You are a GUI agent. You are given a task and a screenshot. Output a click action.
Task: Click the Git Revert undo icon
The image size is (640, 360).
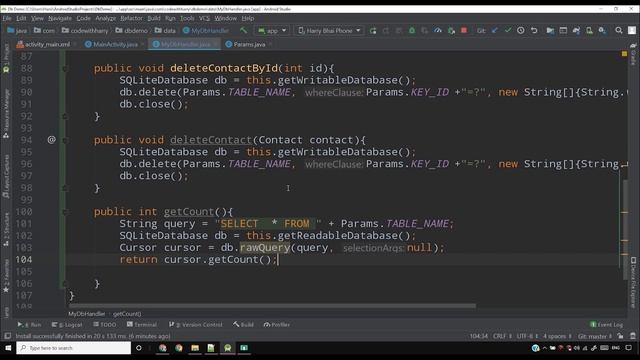[533, 31]
